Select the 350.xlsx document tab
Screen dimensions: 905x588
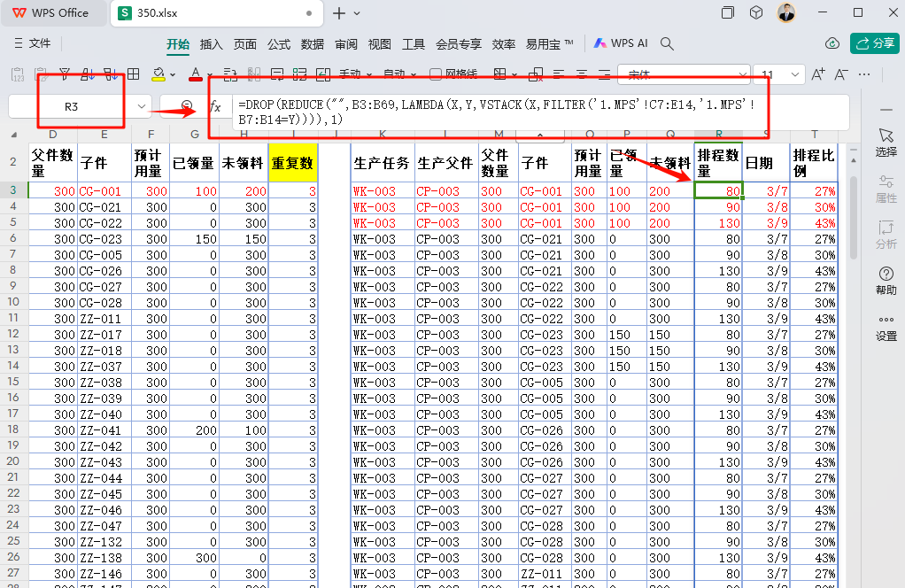click(216, 12)
